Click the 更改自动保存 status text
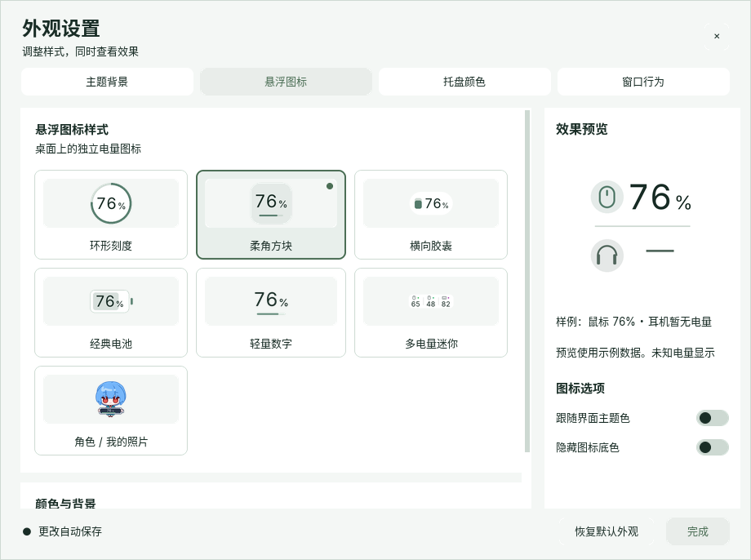The image size is (751, 560). coord(70,531)
